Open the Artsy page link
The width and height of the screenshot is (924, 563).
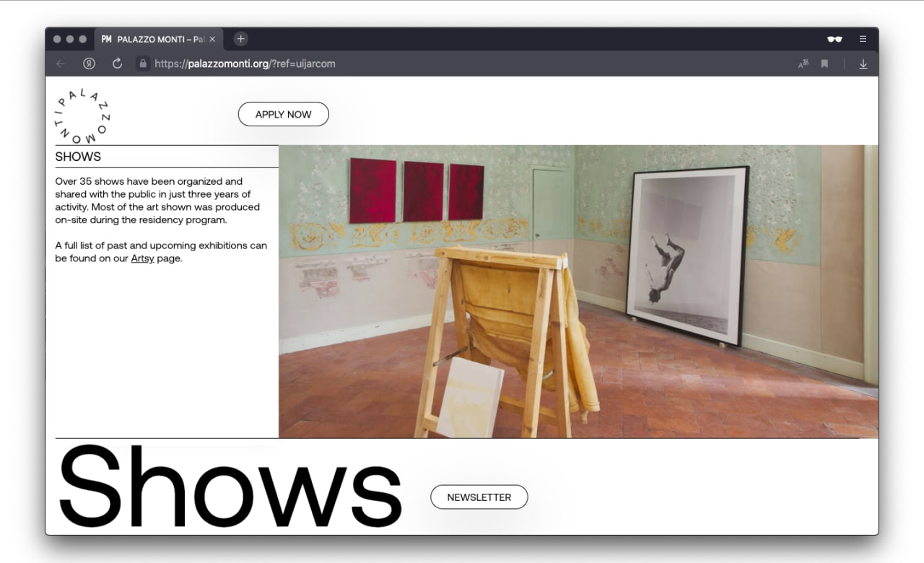142,258
